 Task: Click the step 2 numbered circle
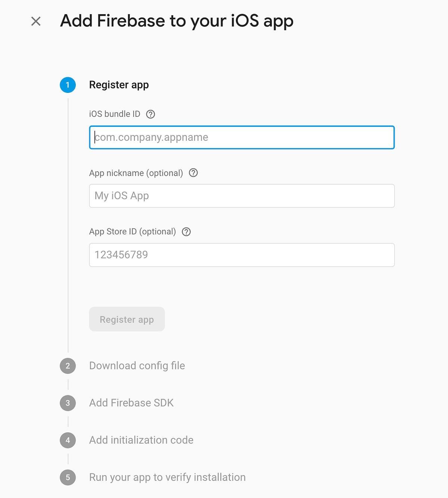pyautogui.click(x=68, y=366)
